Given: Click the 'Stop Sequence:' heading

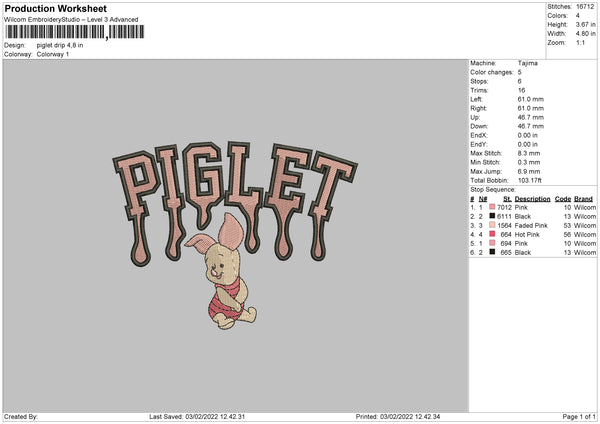Looking at the screenshot, I should click(493, 189).
